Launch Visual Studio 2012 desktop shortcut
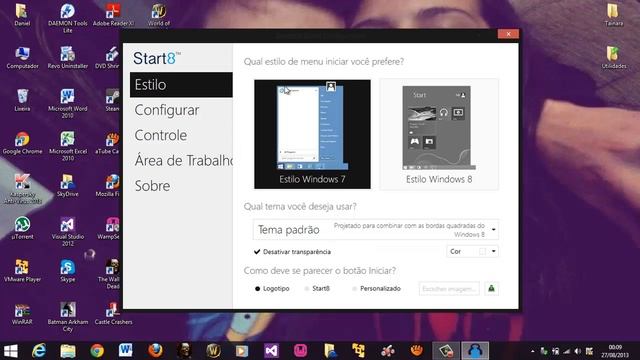The height and width of the screenshot is (360, 640). [68, 231]
